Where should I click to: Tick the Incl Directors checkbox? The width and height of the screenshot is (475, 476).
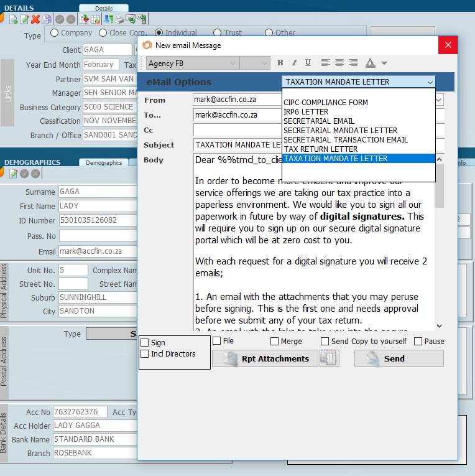point(145,354)
